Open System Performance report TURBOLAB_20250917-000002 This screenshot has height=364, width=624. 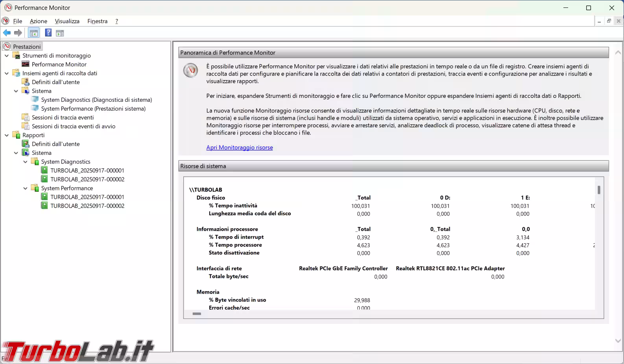(87, 206)
